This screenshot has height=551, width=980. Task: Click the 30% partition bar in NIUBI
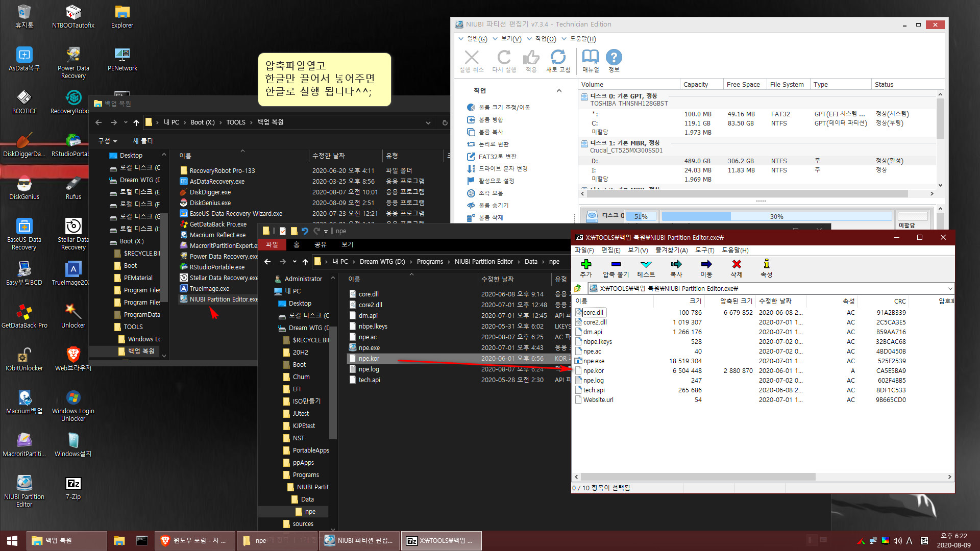776,216
